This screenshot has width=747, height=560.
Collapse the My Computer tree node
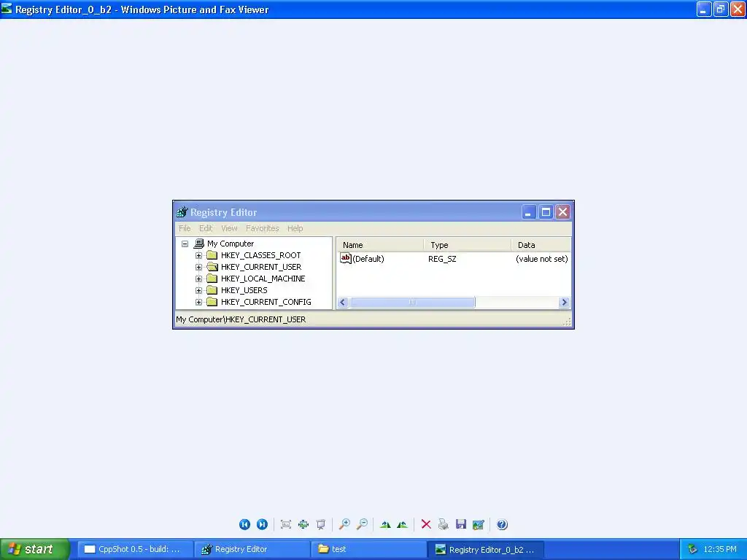point(185,244)
